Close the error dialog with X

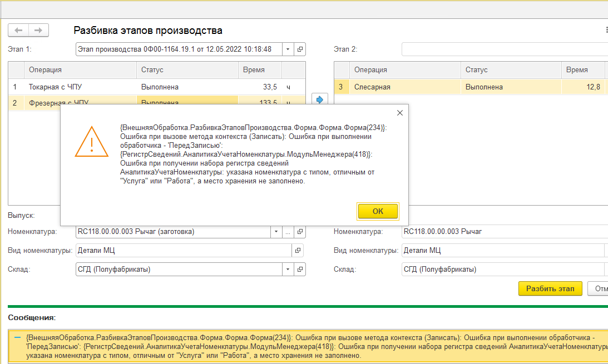[x=399, y=113]
